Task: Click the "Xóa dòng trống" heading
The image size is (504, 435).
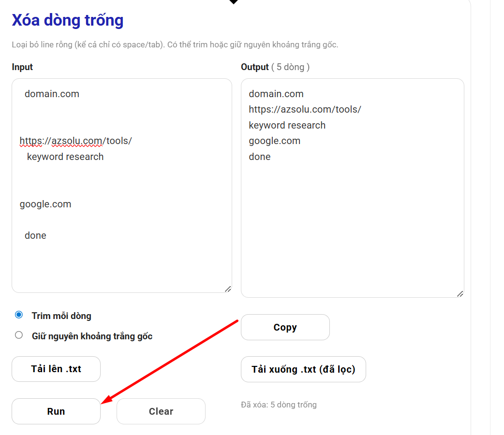Action: [68, 20]
